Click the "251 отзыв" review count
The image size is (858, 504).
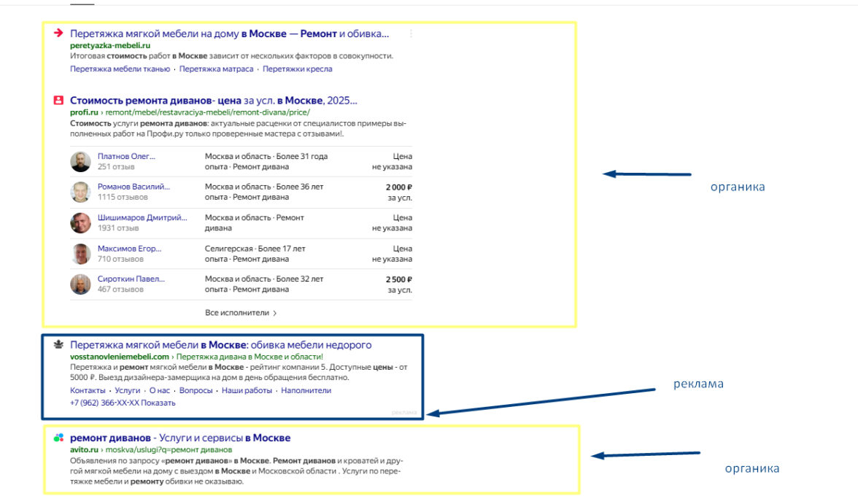[116, 167]
